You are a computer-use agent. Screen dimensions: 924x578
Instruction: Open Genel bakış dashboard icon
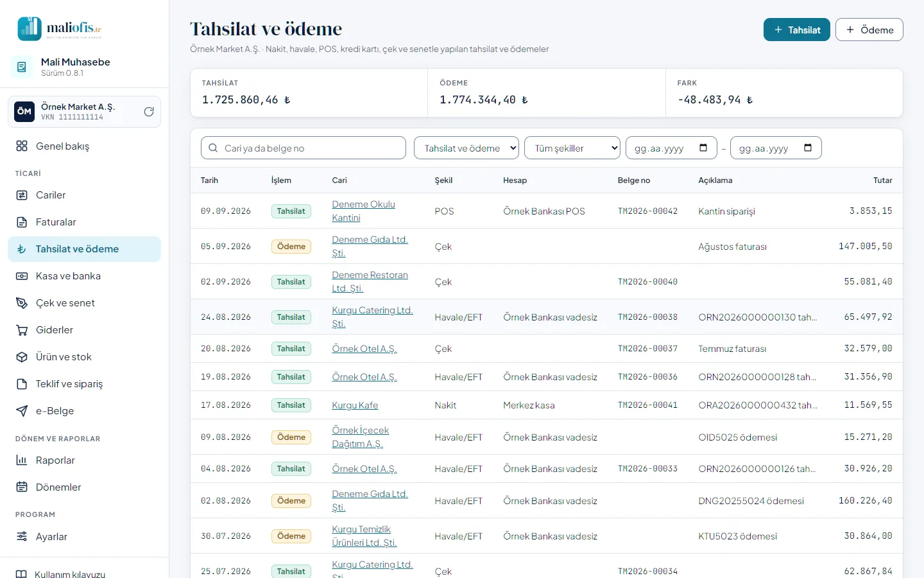[x=22, y=146]
